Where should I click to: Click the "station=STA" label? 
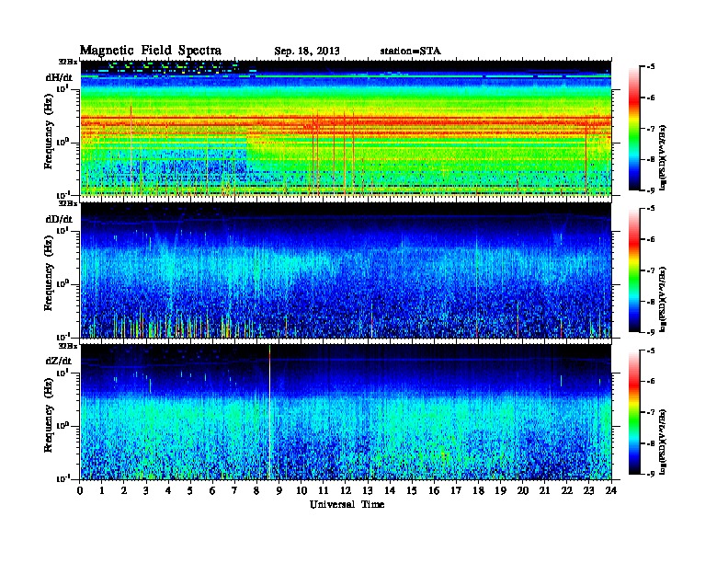[411, 51]
